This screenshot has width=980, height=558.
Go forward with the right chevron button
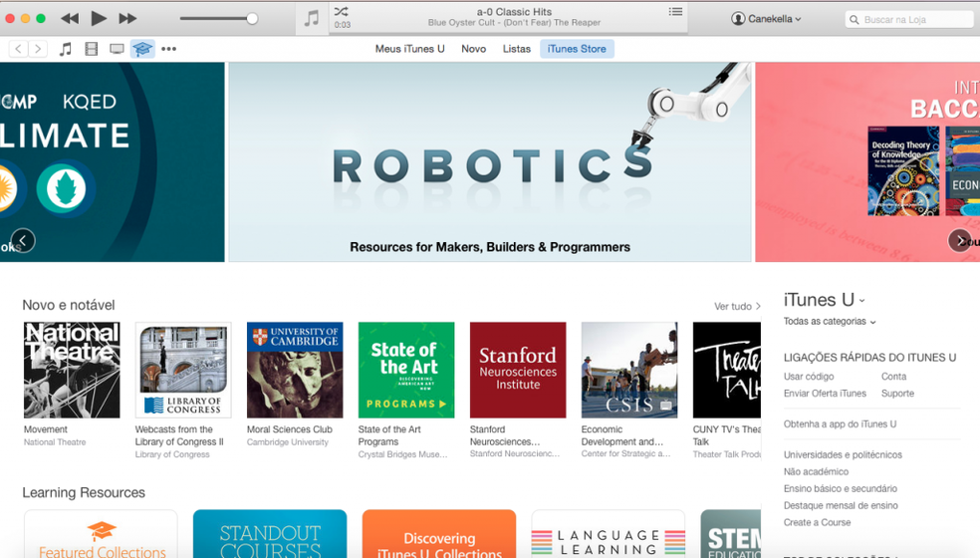tap(38, 49)
